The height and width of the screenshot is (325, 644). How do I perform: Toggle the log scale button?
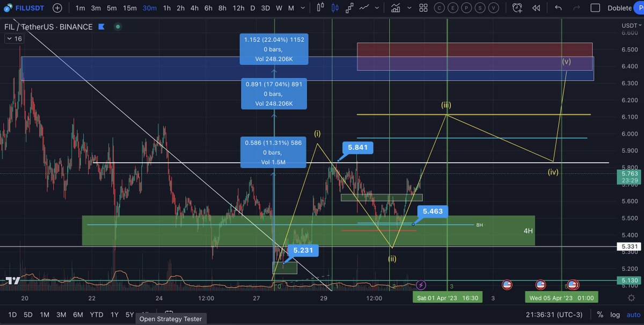coord(615,314)
